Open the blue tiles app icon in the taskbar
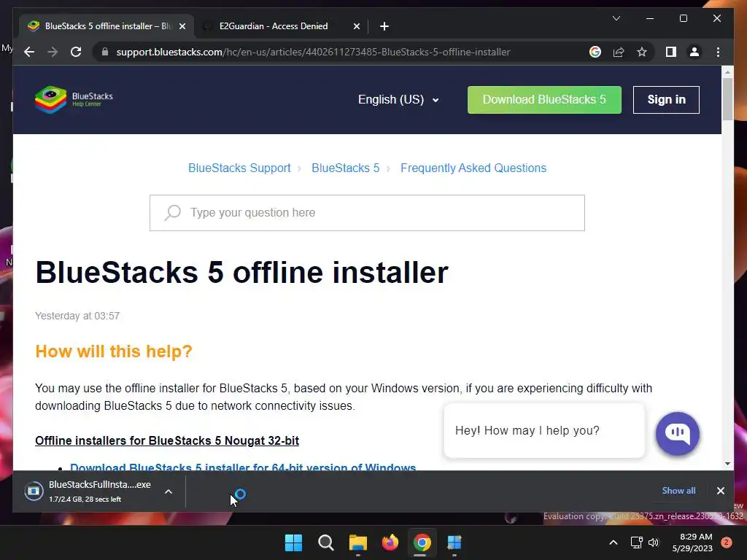Screen dimensions: 747x560 click(x=454, y=542)
